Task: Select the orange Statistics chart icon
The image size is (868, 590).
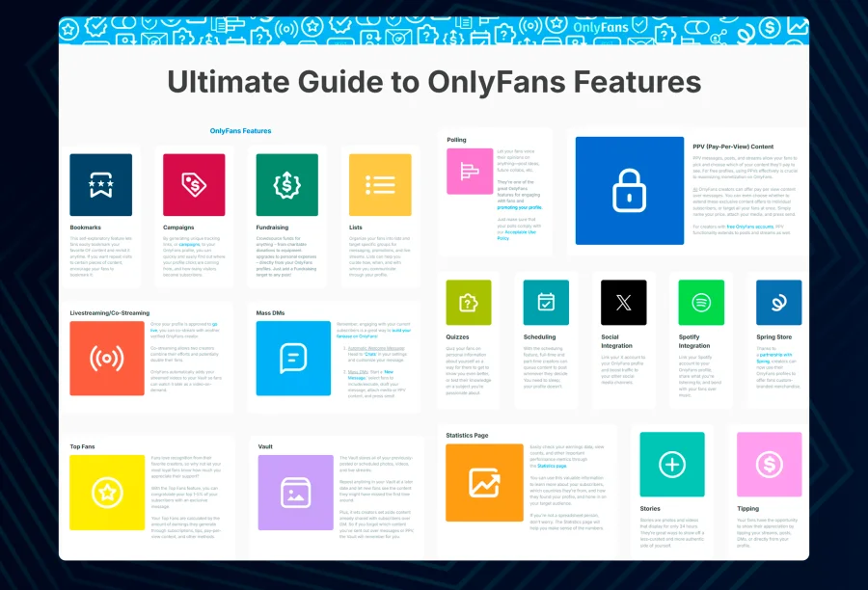Action: (483, 482)
